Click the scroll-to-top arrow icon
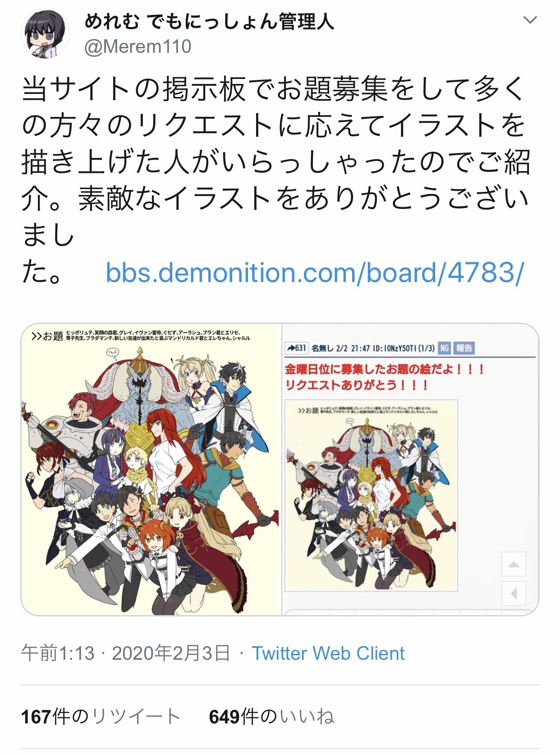 (x=514, y=564)
